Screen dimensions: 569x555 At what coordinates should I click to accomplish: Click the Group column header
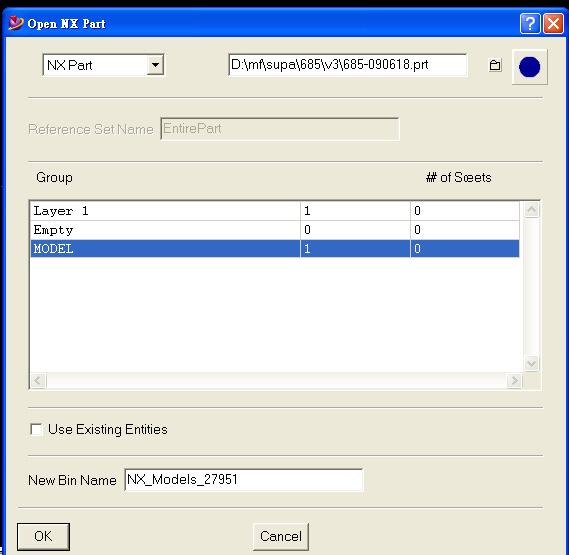click(x=54, y=178)
